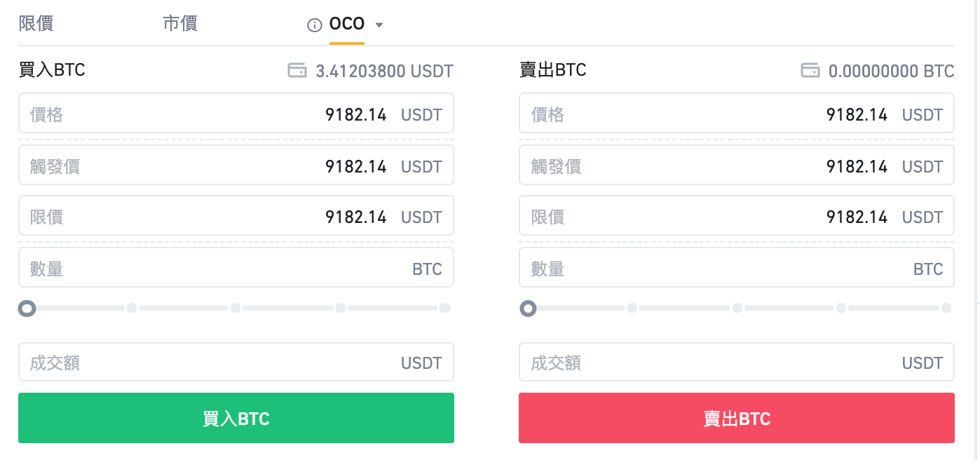
Task: Select the OCO tab
Action: (346, 24)
